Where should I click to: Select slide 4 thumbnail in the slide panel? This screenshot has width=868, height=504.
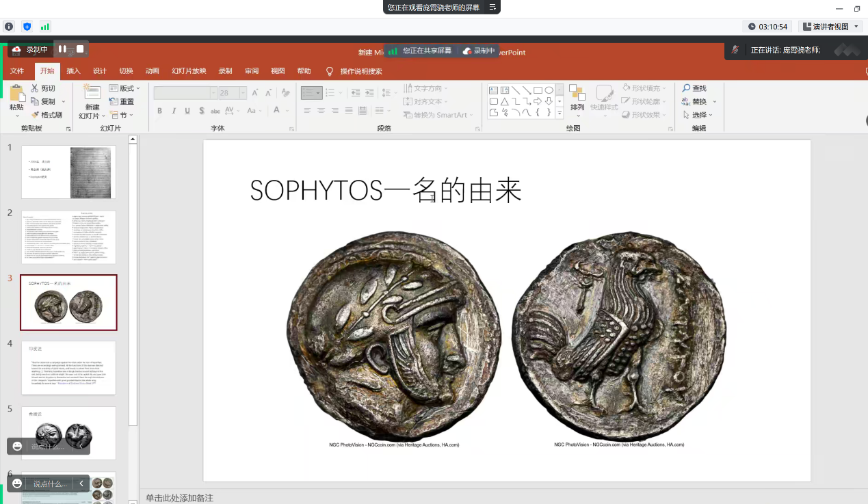click(68, 368)
